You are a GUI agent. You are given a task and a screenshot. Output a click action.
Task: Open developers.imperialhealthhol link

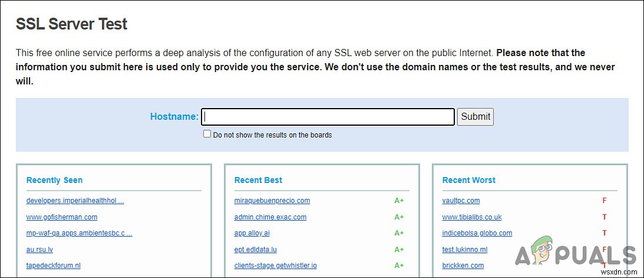point(75,201)
